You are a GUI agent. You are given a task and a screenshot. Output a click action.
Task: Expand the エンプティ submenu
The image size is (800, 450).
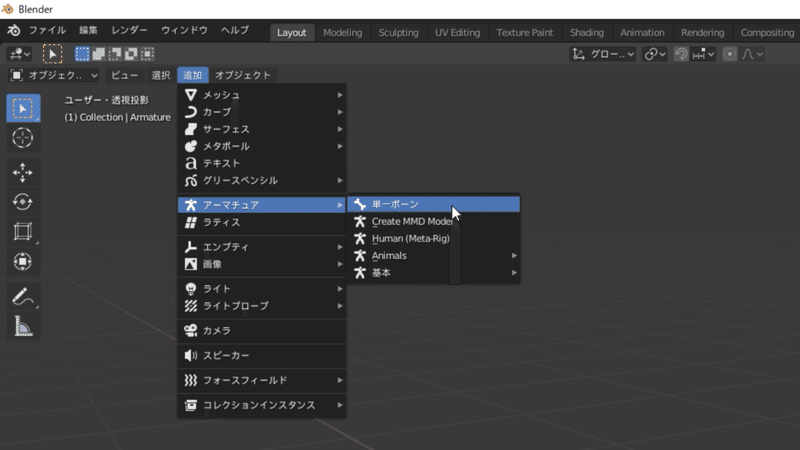coord(262,247)
